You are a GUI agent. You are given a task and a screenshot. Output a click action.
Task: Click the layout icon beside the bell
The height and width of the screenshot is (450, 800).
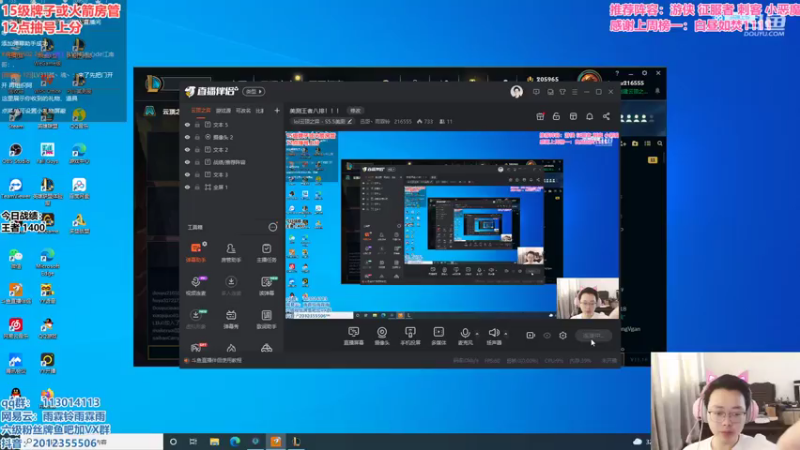pyautogui.click(x=573, y=116)
